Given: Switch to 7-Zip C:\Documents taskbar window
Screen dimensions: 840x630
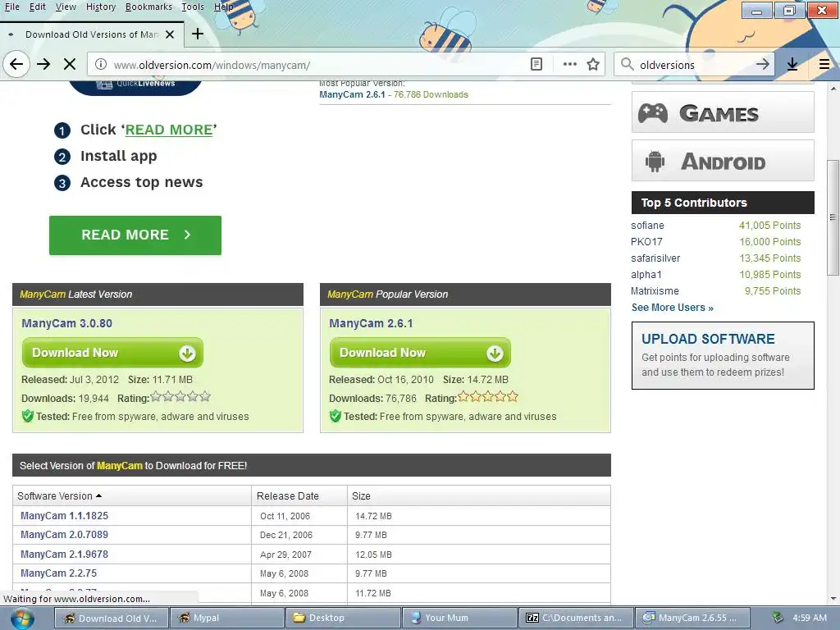Looking at the screenshot, I should [575, 618].
